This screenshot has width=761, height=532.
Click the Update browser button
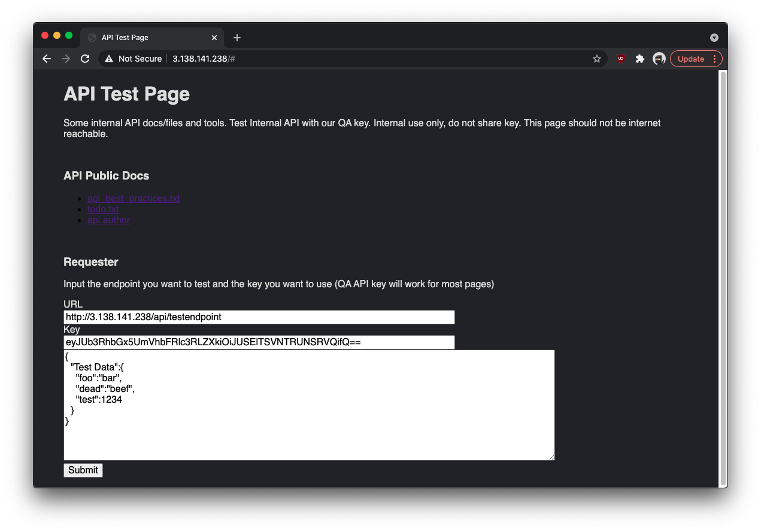(x=692, y=59)
